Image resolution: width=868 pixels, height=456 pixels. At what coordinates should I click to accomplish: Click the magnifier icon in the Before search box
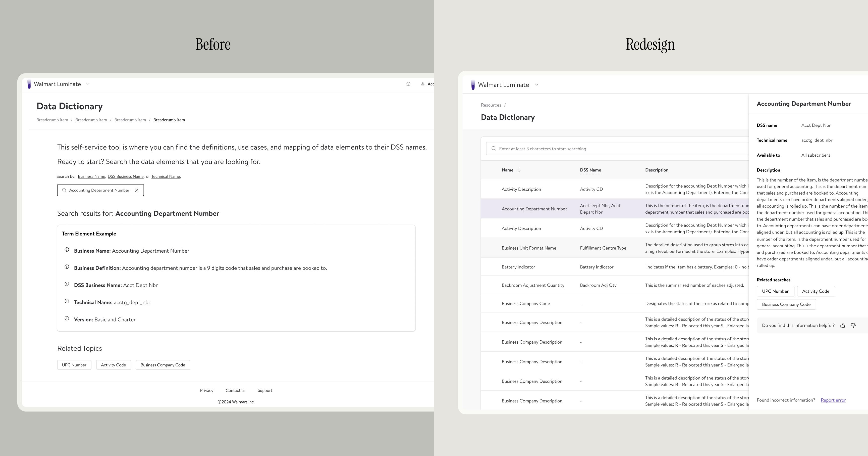(x=64, y=190)
